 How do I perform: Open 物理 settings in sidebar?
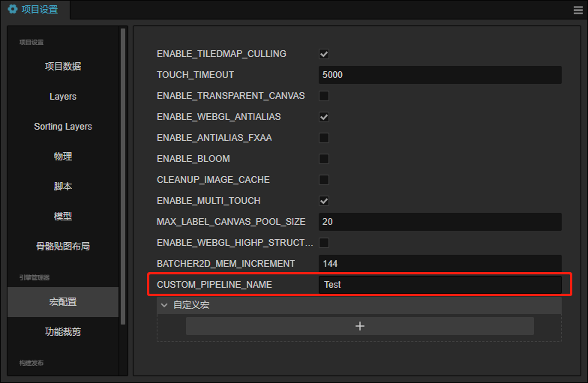point(63,156)
